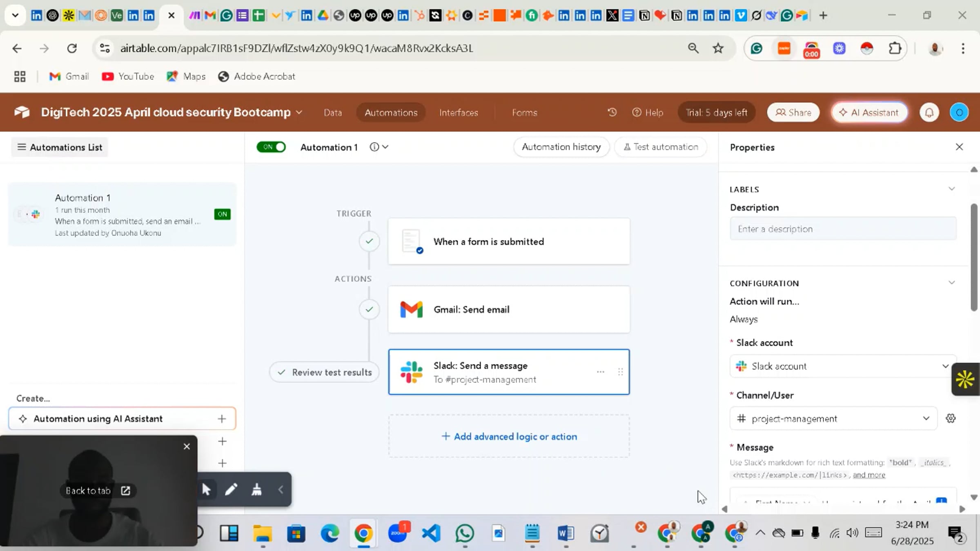Open YouTube bookmark
This screenshot has width=980, height=551.
click(x=128, y=76)
